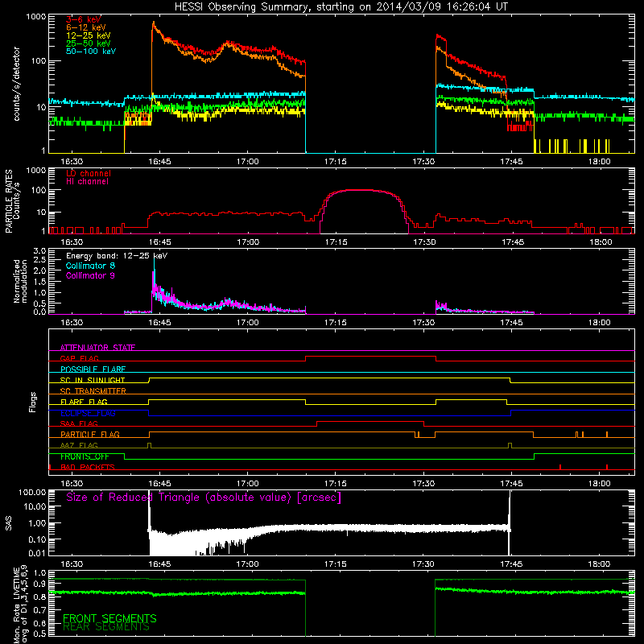Screen dimensions: 644x644
Task: Click the 3-6 keV count peak near 16:44
Action: pos(154,25)
